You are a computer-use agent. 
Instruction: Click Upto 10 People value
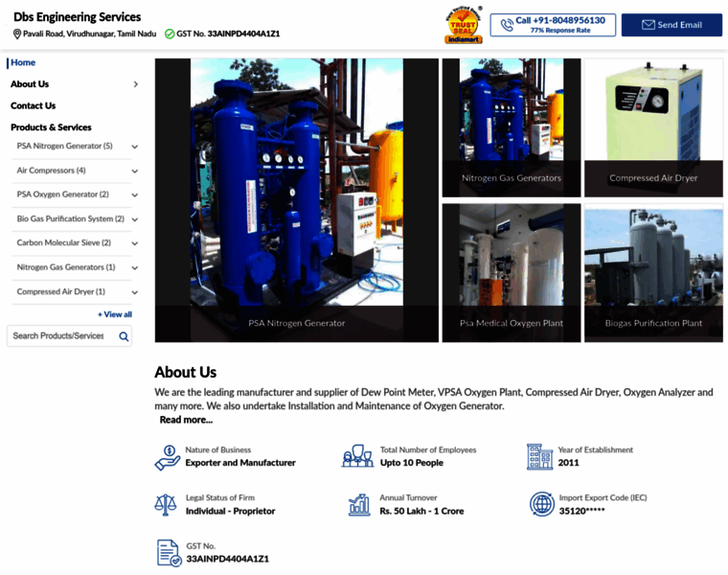click(x=412, y=463)
